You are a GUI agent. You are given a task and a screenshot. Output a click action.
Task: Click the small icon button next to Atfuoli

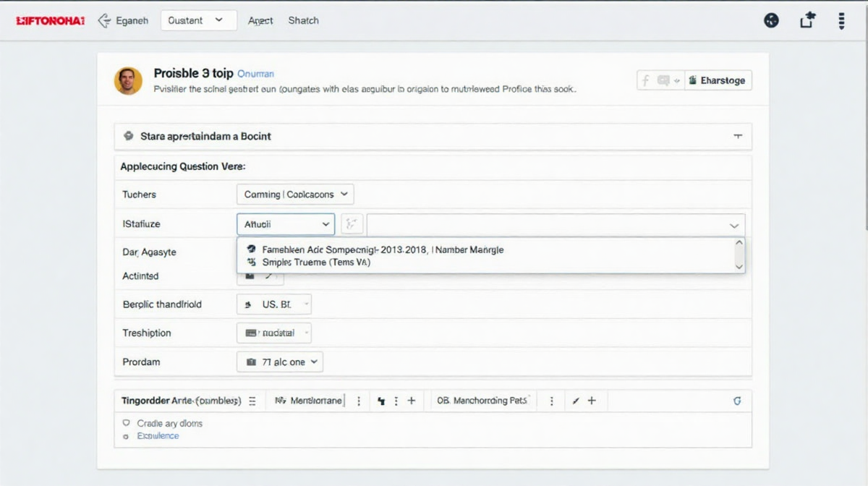[352, 225]
